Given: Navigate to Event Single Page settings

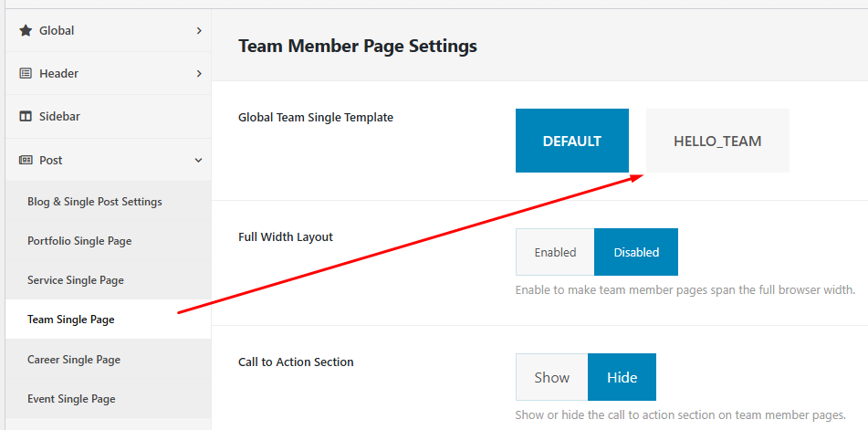Looking at the screenshot, I should point(71,399).
